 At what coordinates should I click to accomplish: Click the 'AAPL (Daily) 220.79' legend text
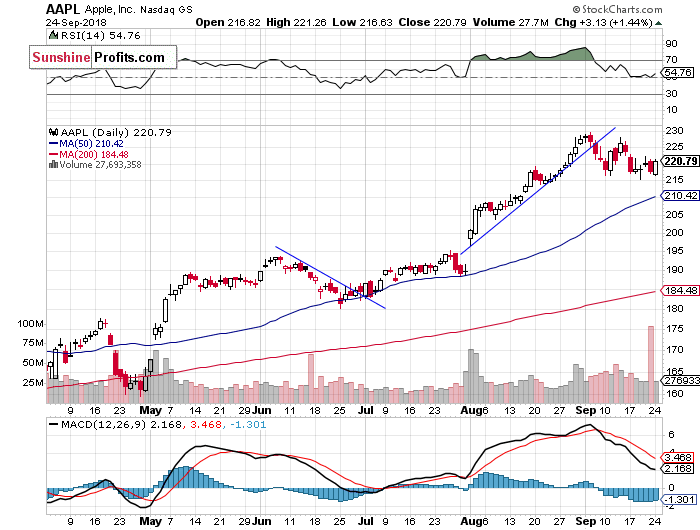116,132
